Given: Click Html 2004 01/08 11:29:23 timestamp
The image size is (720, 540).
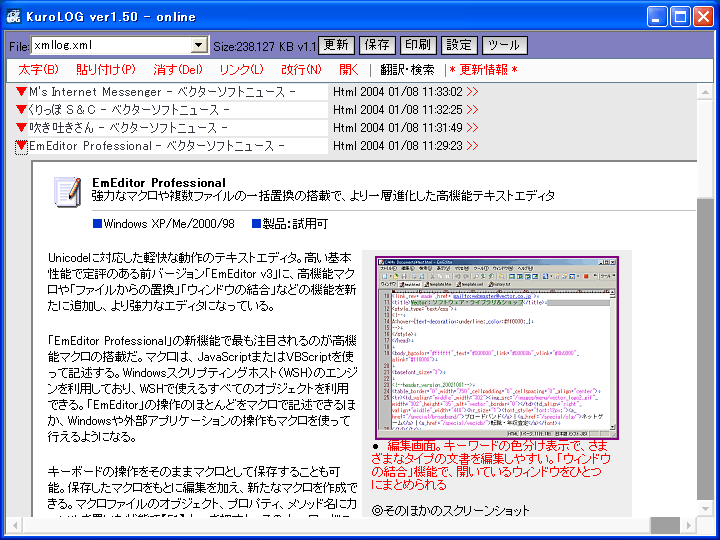Looking at the screenshot, I should click(398, 146).
